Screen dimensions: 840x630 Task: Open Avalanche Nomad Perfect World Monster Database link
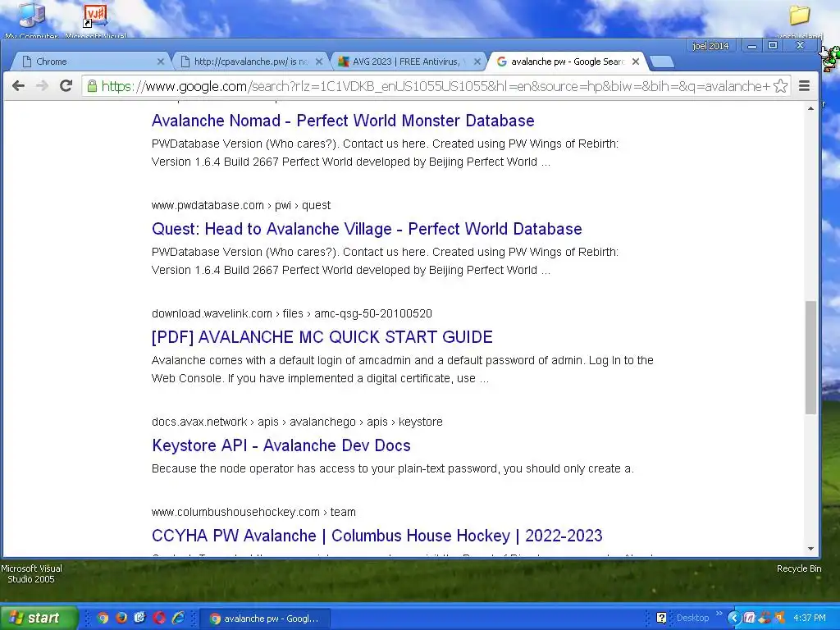[343, 121]
